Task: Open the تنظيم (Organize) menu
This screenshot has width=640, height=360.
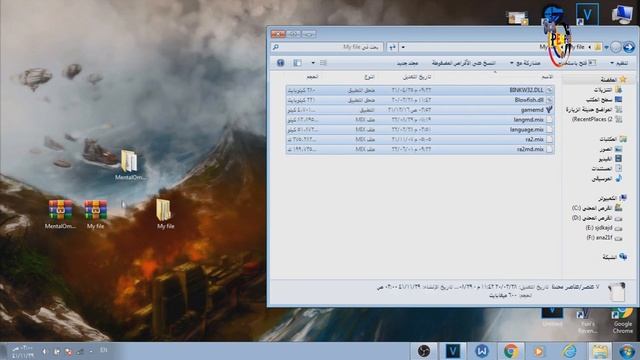Action: pyautogui.click(x=619, y=63)
